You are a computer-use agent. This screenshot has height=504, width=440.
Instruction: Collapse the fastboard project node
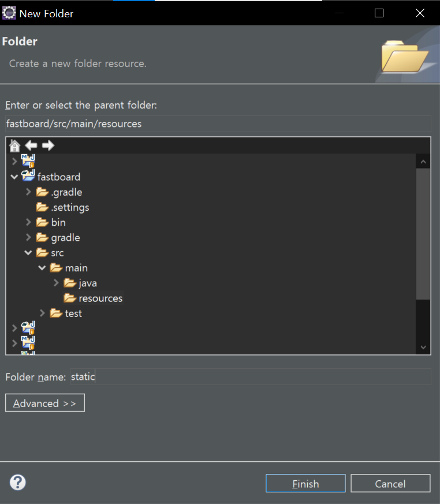point(14,177)
